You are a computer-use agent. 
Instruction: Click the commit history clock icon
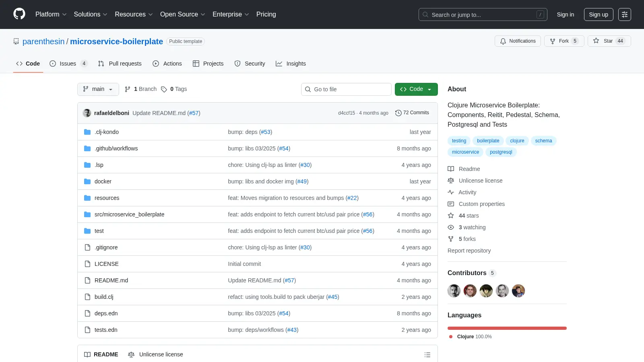[x=398, y=113]
